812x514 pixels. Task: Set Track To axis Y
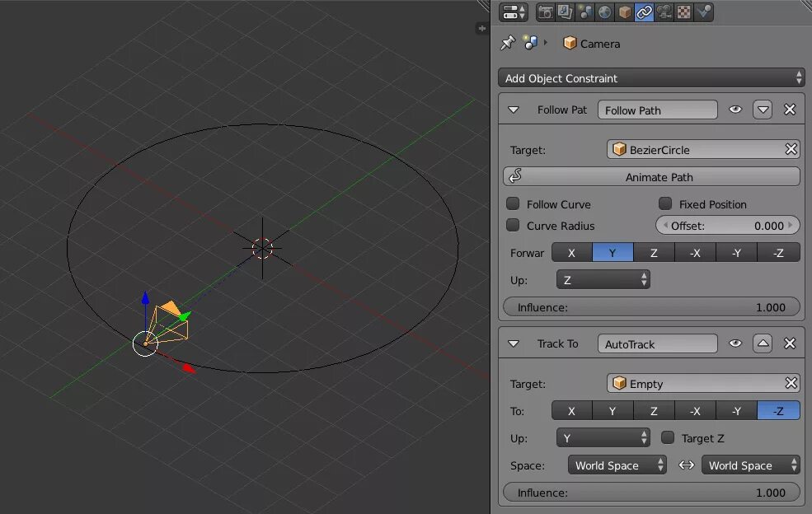tap(613, 410)
